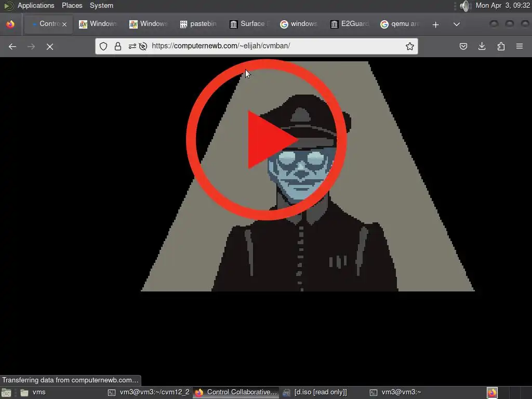This screenshot has height=399, width=532.
Task: Open the site permissions icon
Action: pos(132,46)
